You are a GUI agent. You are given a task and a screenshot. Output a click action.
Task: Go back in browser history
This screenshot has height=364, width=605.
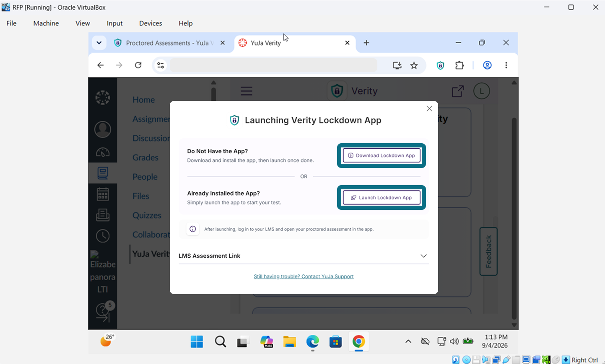coord(100,65)
